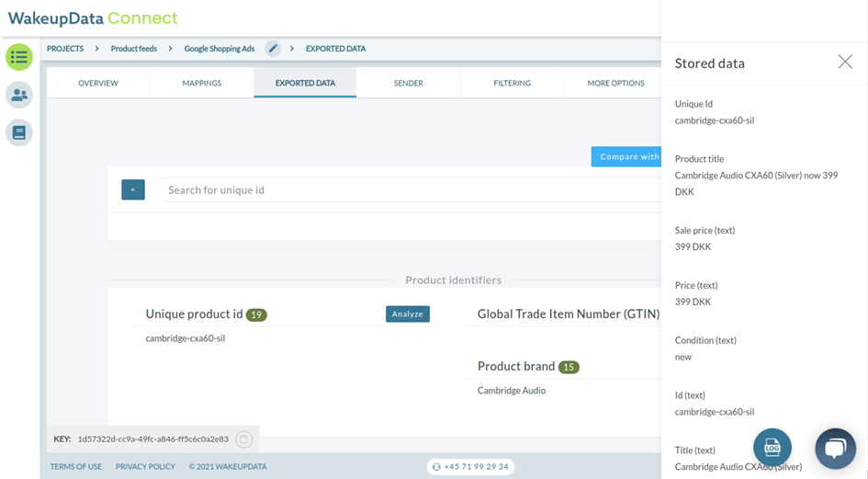Open the documentation book sidebar icon
This screenshot has width=868, height=479.
coord(19,133)
